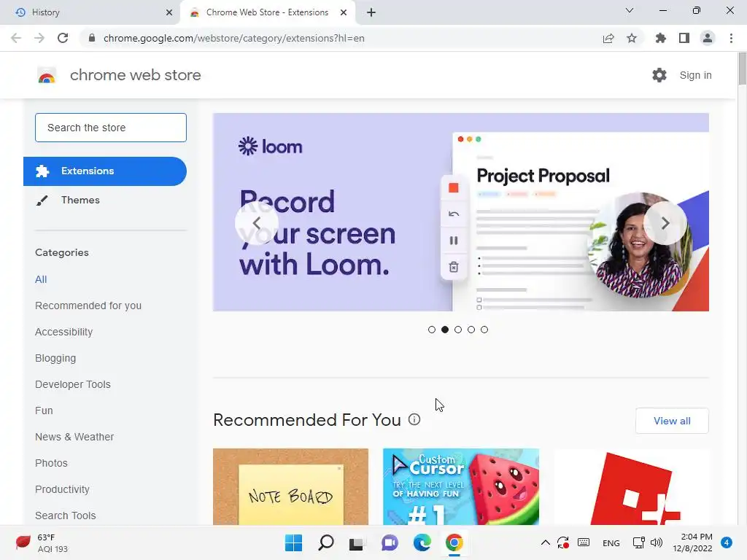Open Note Board extension card

coord(290,486)
